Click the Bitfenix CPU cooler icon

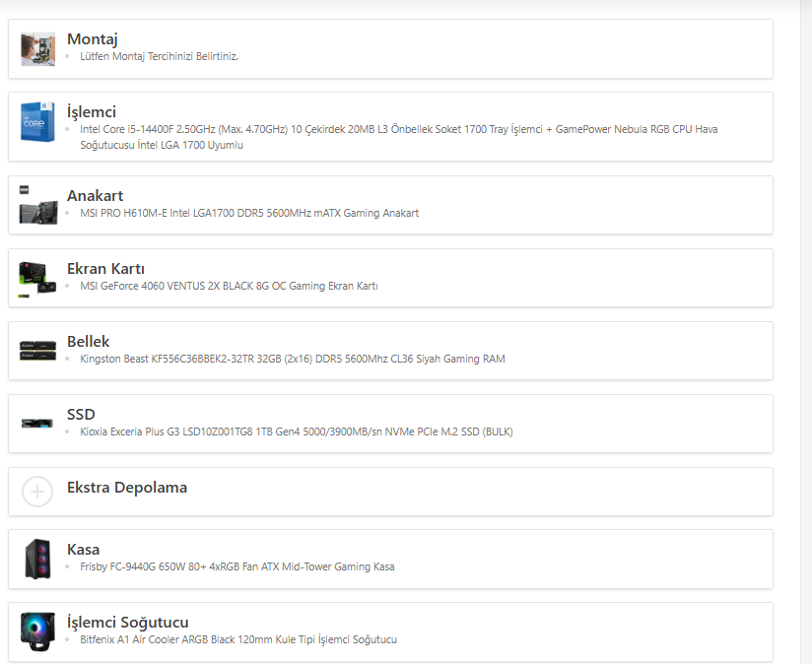[37, 631]
